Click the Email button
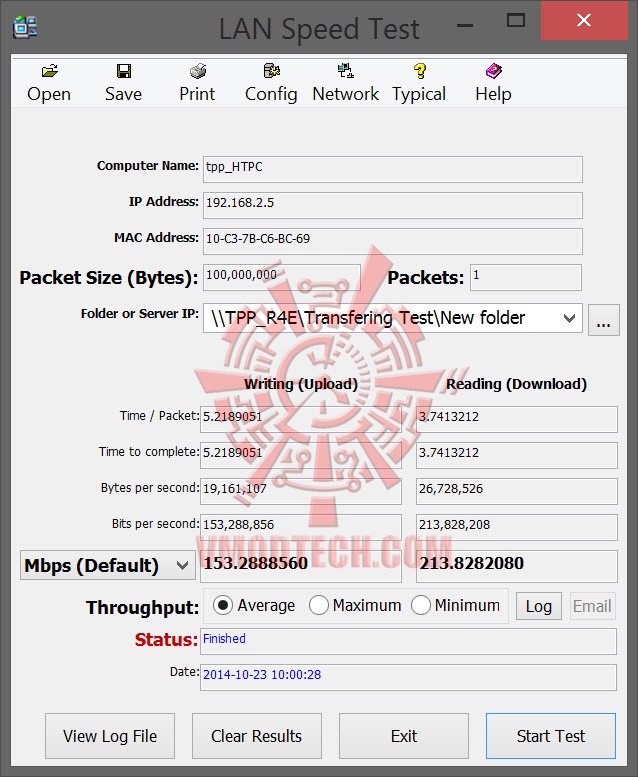Viewport: 638px width, 777px height. (x=592, y=606)
